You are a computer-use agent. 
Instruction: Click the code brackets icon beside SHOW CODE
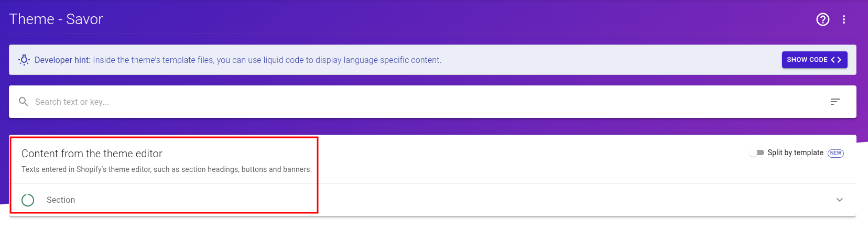tap(836, 60)
